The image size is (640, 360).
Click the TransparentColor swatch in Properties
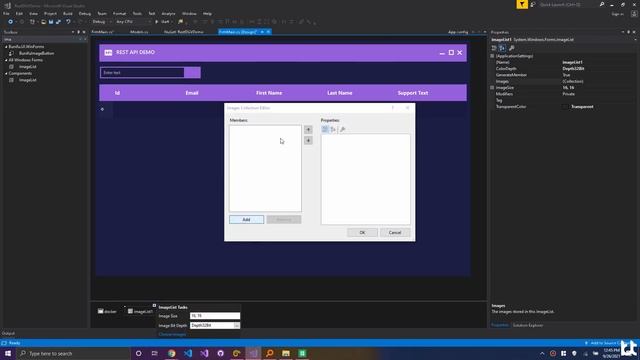pyautogui.click(x=565, y=107)
